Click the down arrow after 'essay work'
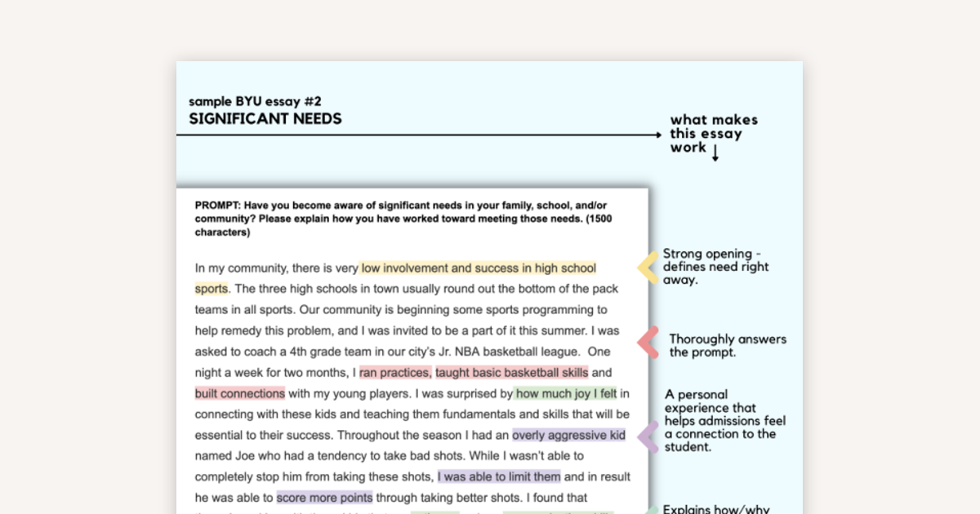The image size is (980, 514). pyautogui.click(x=715, y=153)
